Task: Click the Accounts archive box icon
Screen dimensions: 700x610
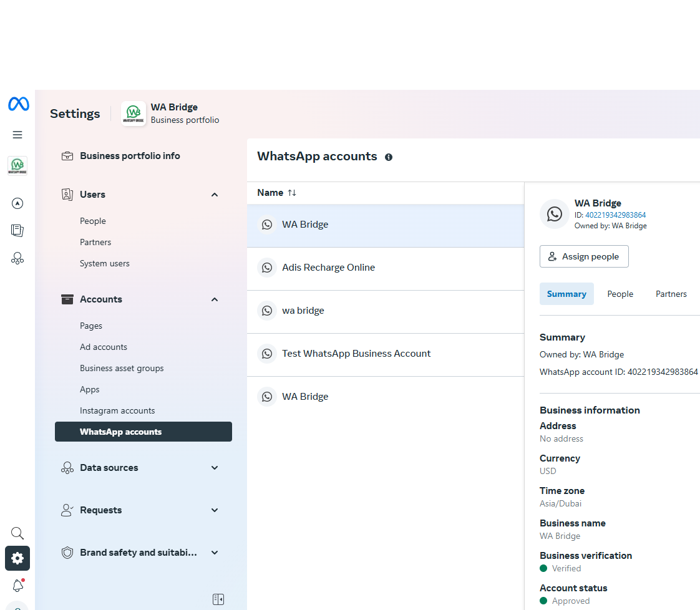Action: [67, 299]
